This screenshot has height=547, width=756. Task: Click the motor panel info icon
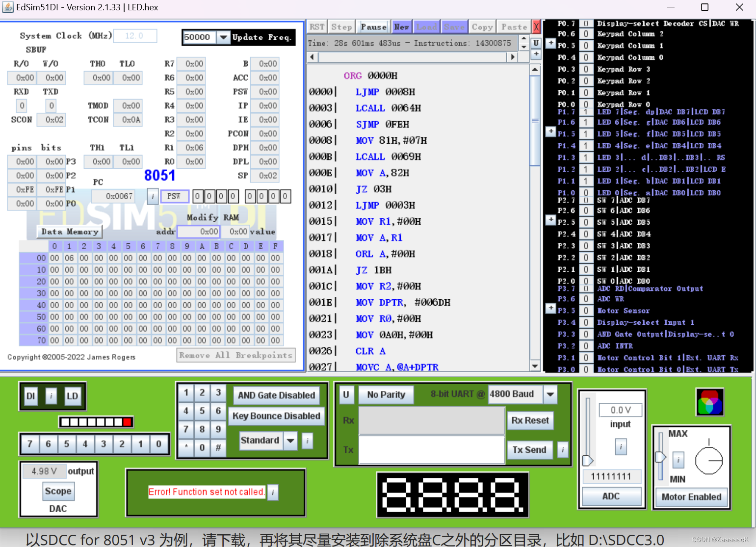tap(678, 460)
